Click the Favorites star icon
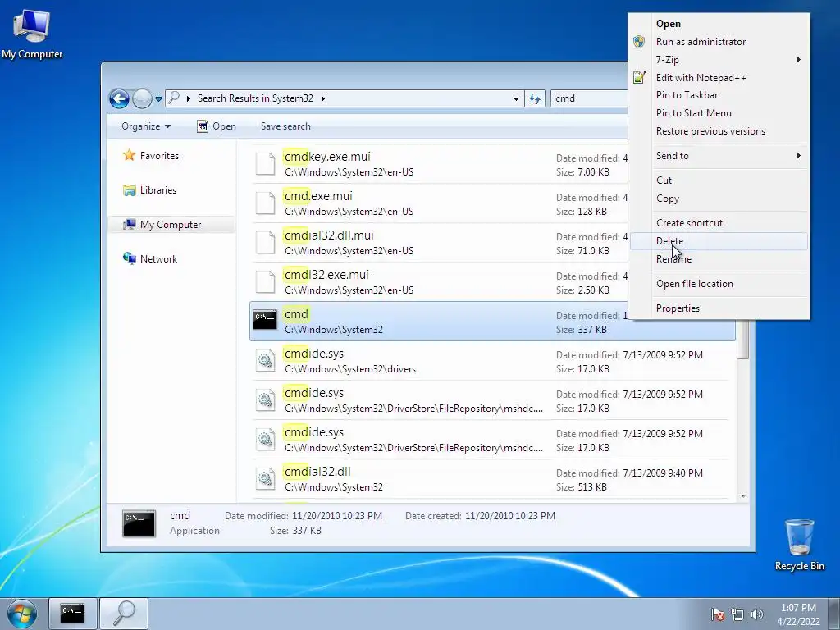Image resolution: width=840 pixels, height=630 pixels. pyautogui.click(x=129, y=155)
